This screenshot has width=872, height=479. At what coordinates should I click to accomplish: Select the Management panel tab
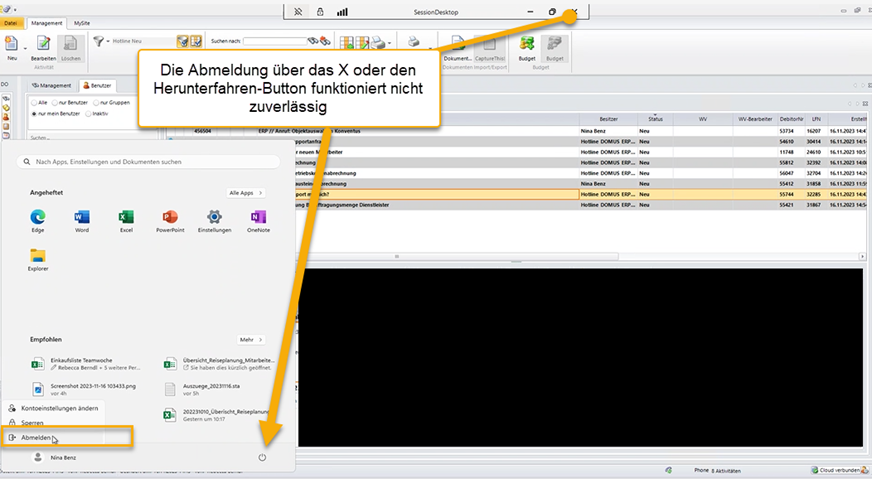[52, 86]
